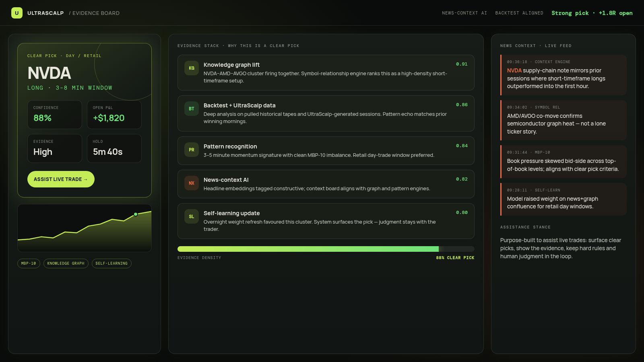Viewport: 644px width, 362px height.
Task: Click the 0.91 score value
Action: pyautogui.click(x=462, y=64)
